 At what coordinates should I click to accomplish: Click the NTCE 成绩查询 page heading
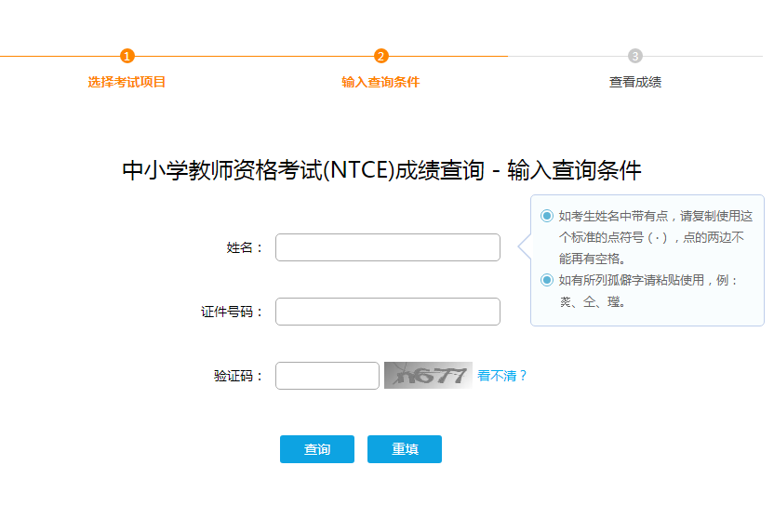tap(381, 170)
